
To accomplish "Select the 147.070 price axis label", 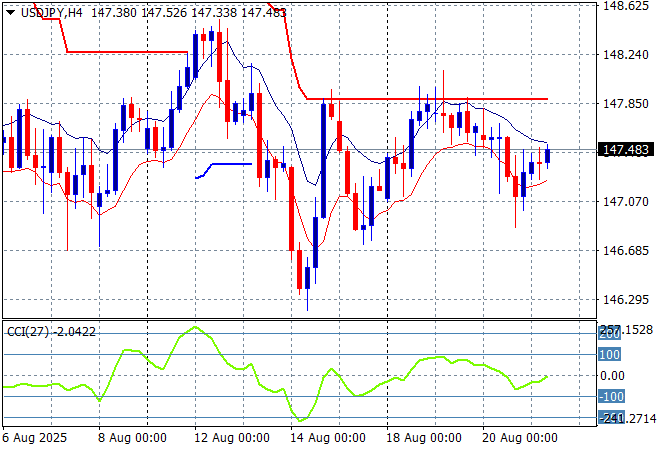I will coord(626,202).
